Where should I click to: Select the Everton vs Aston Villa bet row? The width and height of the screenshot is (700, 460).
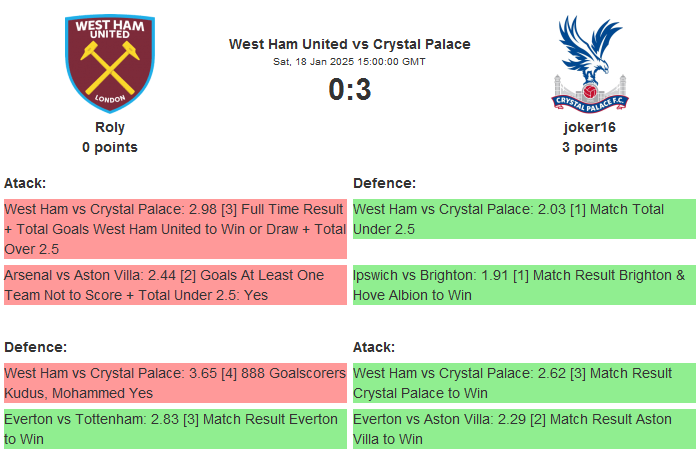click(x=523, y=429)
